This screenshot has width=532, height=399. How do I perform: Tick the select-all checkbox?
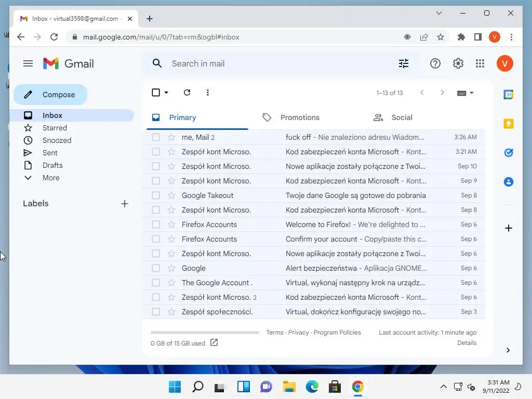tap(156, 92)
